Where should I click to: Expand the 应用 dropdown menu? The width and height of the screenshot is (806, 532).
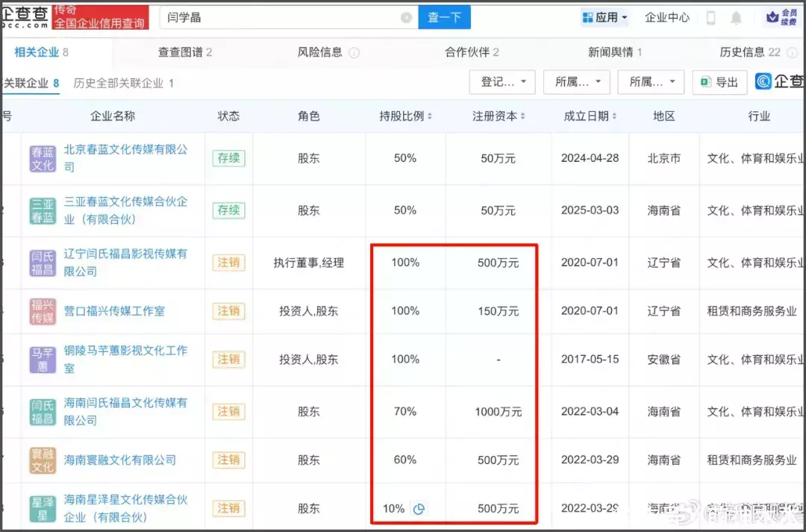pos(604,18)
